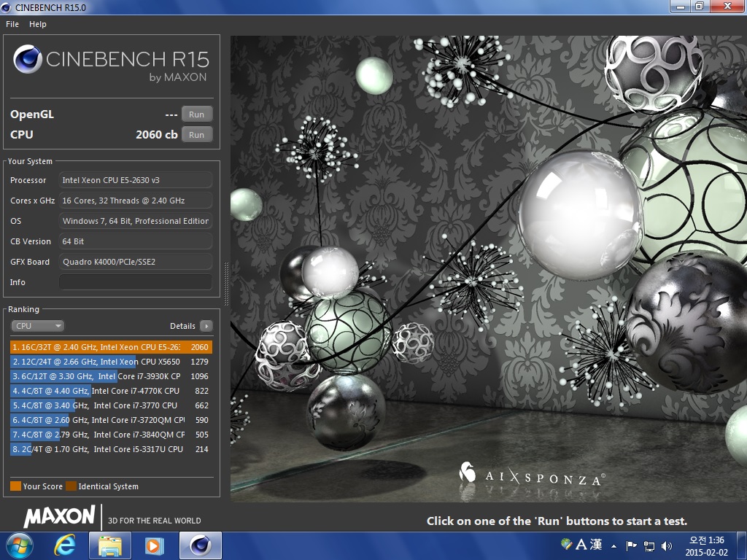Select ranking row 7 Core i7-3840QM

pyautogui.click(x=111, y=435)
